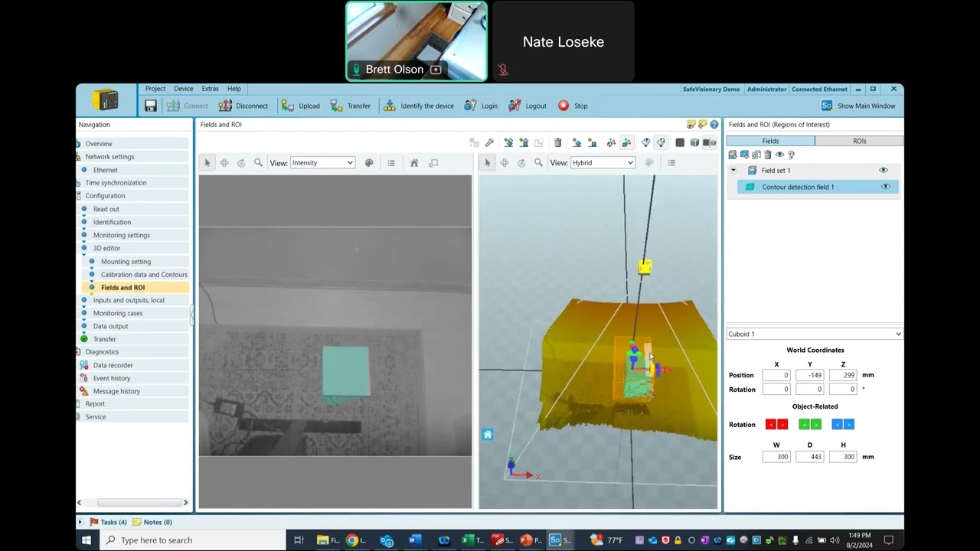Click the Logout toolbar button
980x551 pixels.
[x=528, y=106]
